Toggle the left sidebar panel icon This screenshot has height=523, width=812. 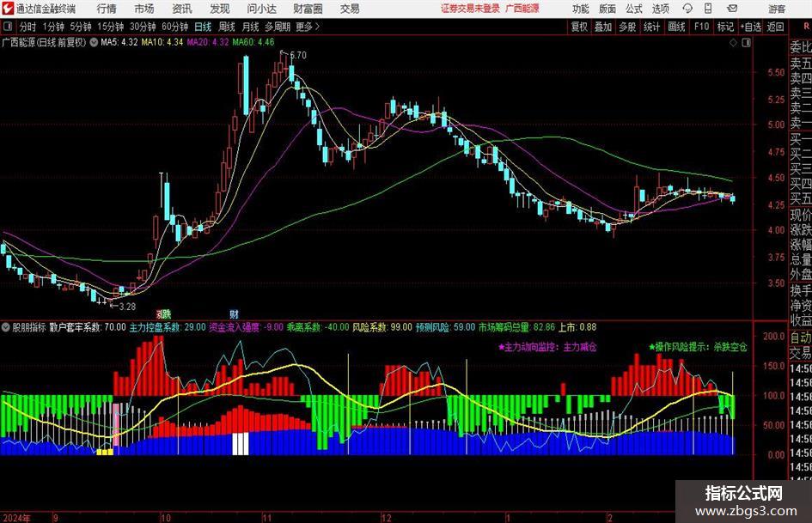coord(7,27)
